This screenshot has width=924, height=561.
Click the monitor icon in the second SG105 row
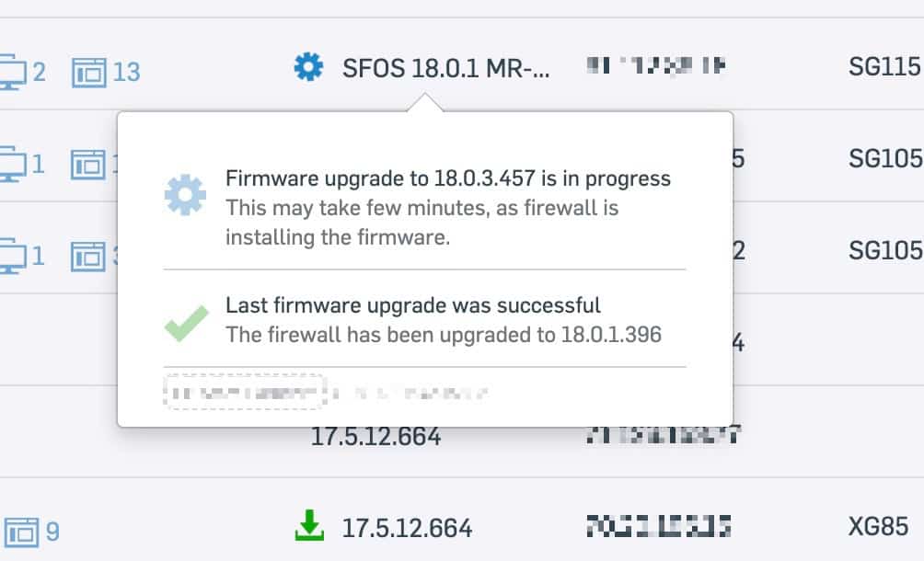(9, 252)
